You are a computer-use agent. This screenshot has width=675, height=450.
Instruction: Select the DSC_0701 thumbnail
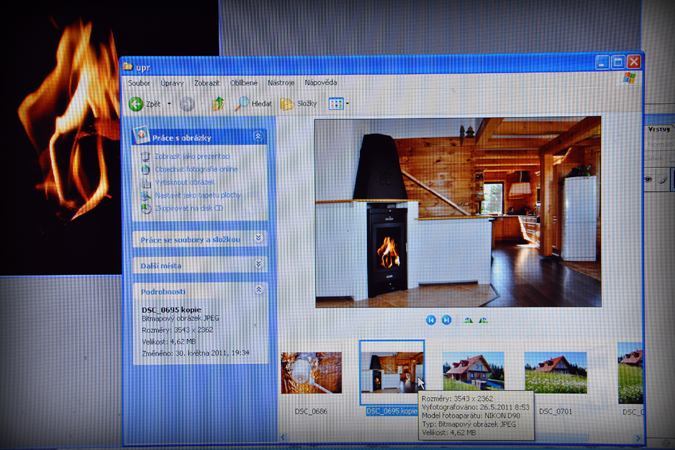pyautogui.click(x=555, y=372)
